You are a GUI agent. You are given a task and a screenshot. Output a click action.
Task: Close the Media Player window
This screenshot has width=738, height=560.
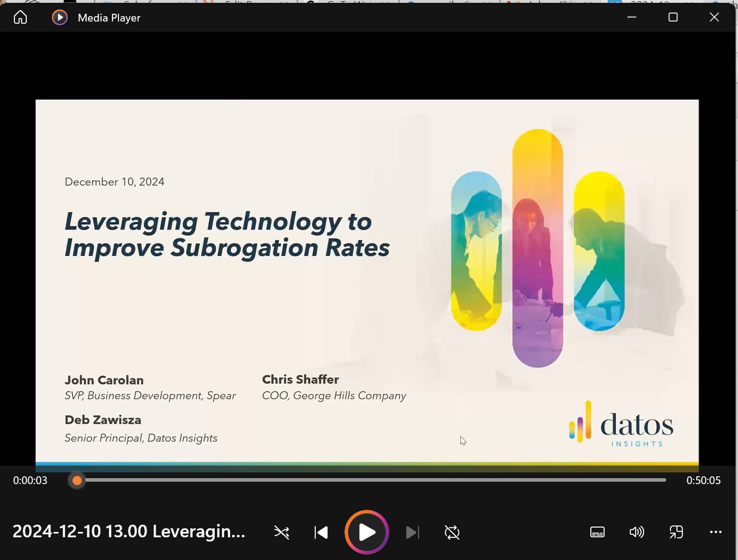pyautogui.click(x=714, y=17)
